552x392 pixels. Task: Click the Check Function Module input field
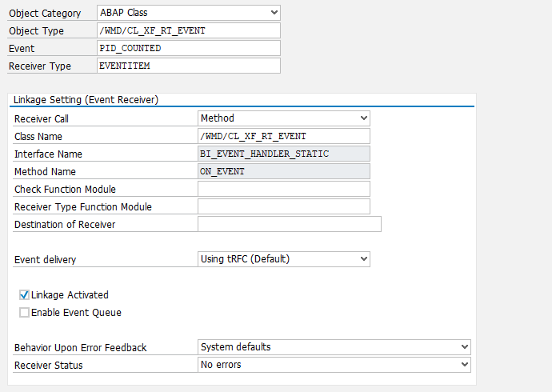point(284,189)
